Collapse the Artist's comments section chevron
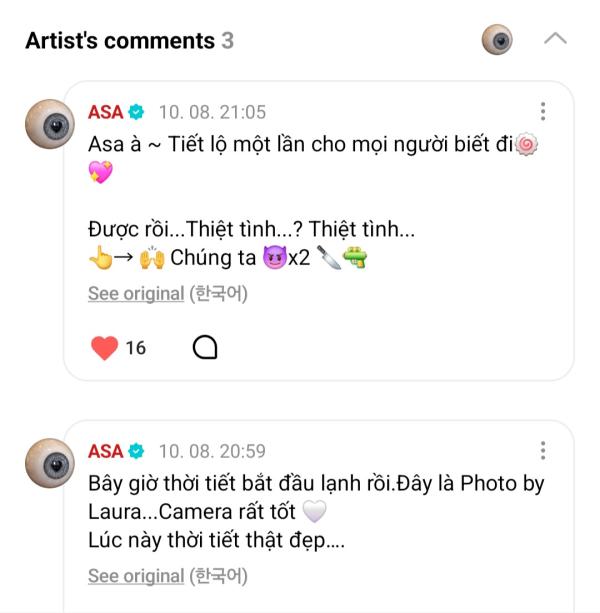 pyautogui.click(x=555, y=40)
